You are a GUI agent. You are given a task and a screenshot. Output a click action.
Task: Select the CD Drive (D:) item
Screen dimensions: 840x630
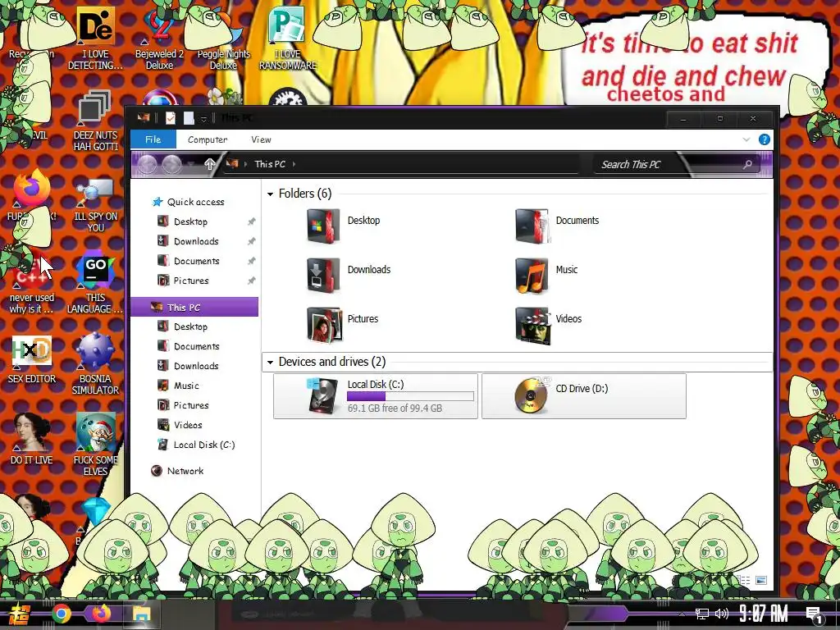584,396
